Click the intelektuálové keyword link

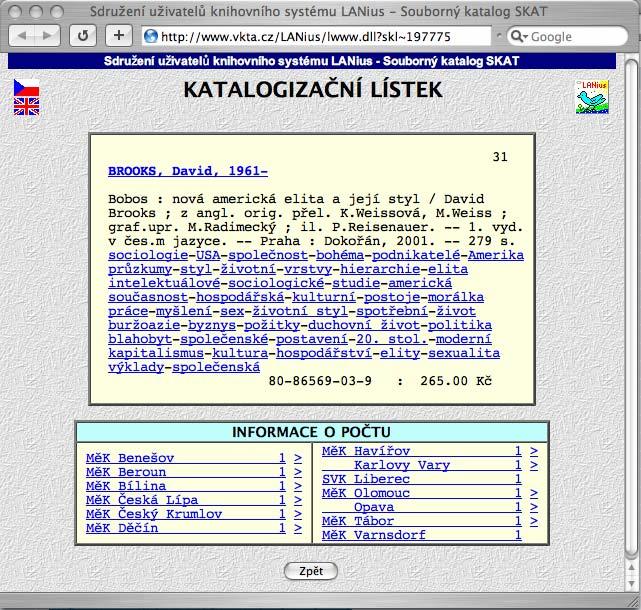164,283
